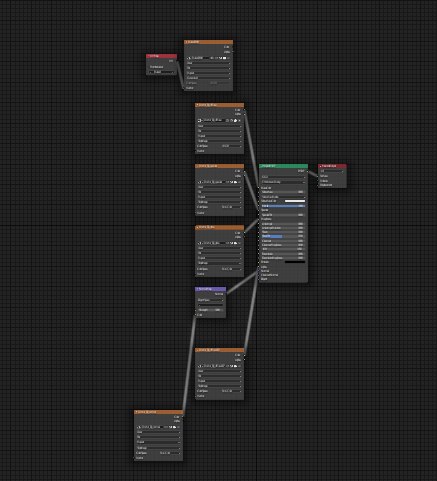Screen dimensions: 437x481
Task: Toggle fake user in normal texture node
Action: [167, 427]
